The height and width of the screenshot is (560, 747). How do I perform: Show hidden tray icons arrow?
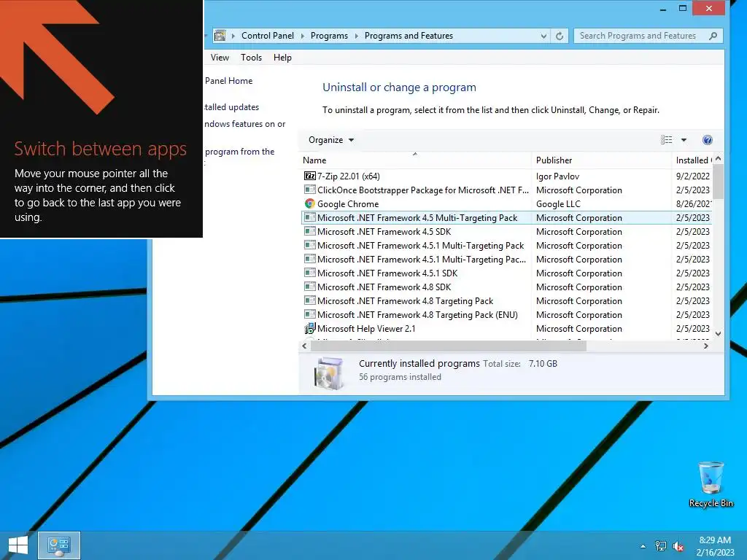(x=643, y=546)
